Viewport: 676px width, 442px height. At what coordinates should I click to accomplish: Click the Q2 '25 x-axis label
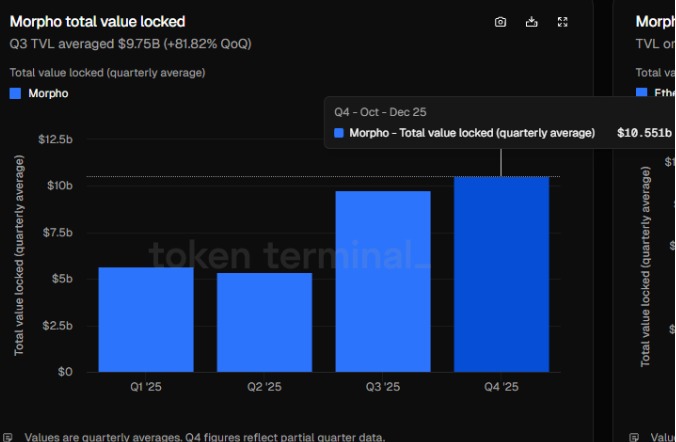tap(264, 387)
